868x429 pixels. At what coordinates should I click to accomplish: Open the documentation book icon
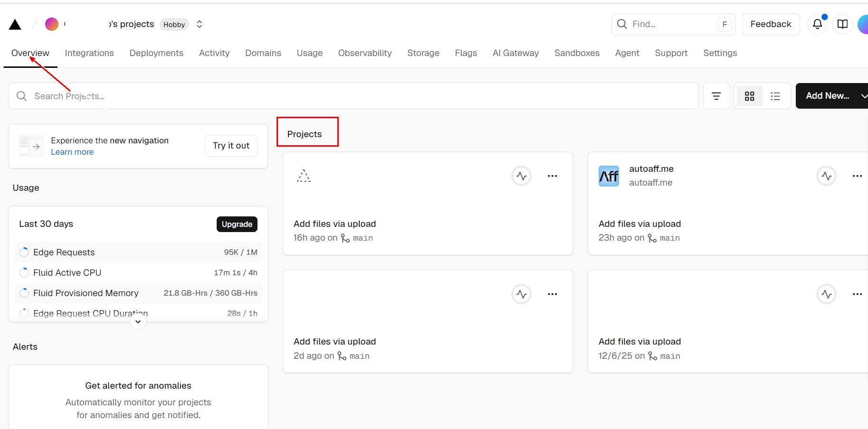[842, 24]
